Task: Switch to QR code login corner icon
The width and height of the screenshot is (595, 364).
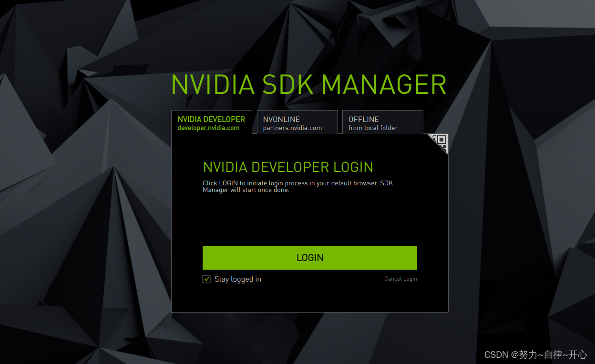Action: 441,141
